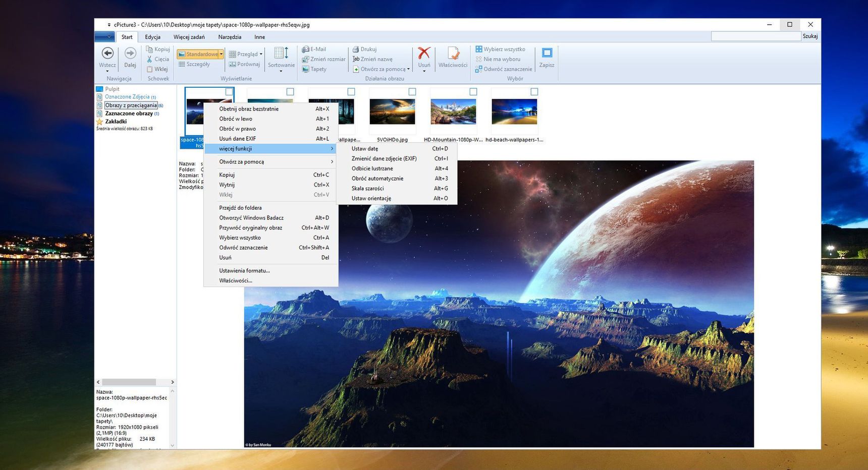Screen dimensions: 868x470
Task: Click the Zmień rozmiar icon
Action: click(x=305, y=59)
